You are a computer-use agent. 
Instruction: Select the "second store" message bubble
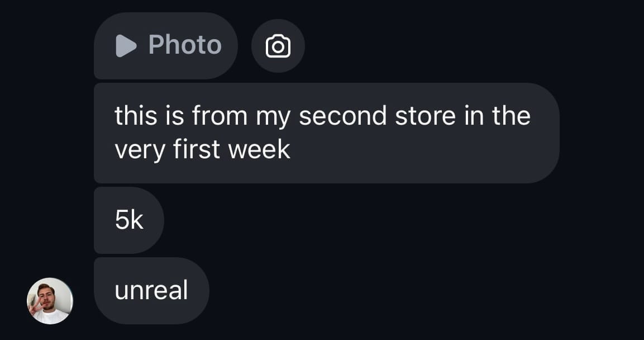point(326,133)
